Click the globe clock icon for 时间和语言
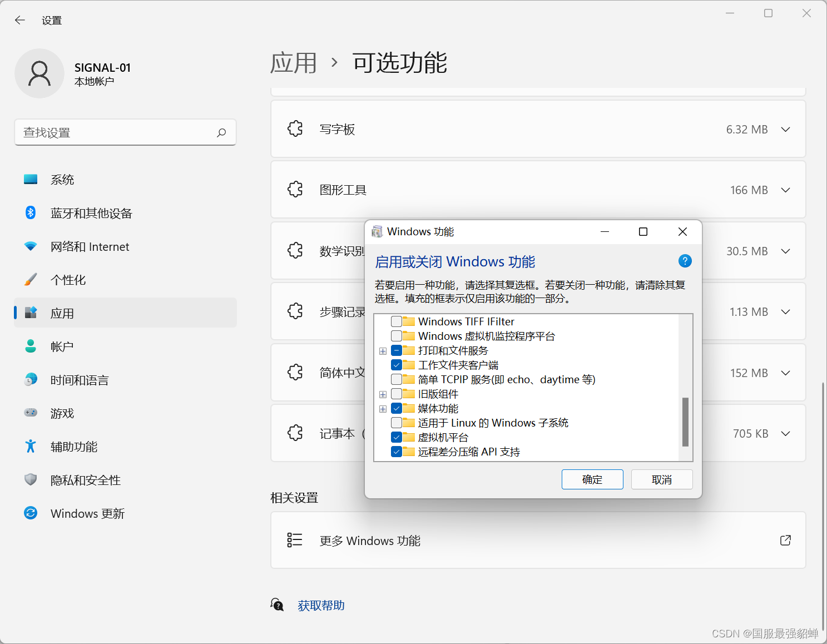This screenshot has width=827, height=644. click(31, 380)
